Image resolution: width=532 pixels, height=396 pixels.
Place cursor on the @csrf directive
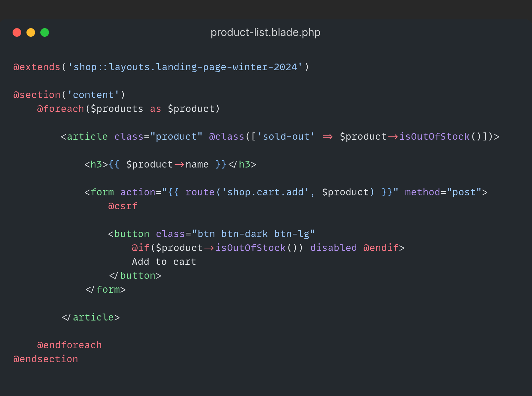123,206
